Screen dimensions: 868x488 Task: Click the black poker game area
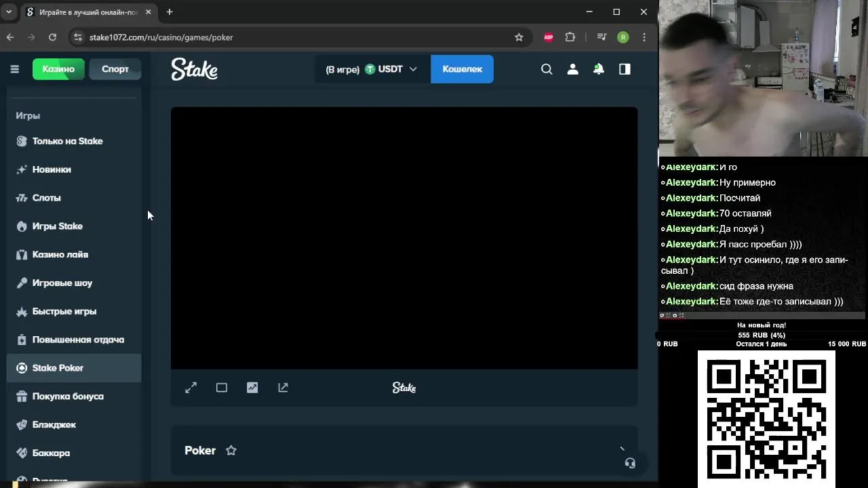pos(404,238)
